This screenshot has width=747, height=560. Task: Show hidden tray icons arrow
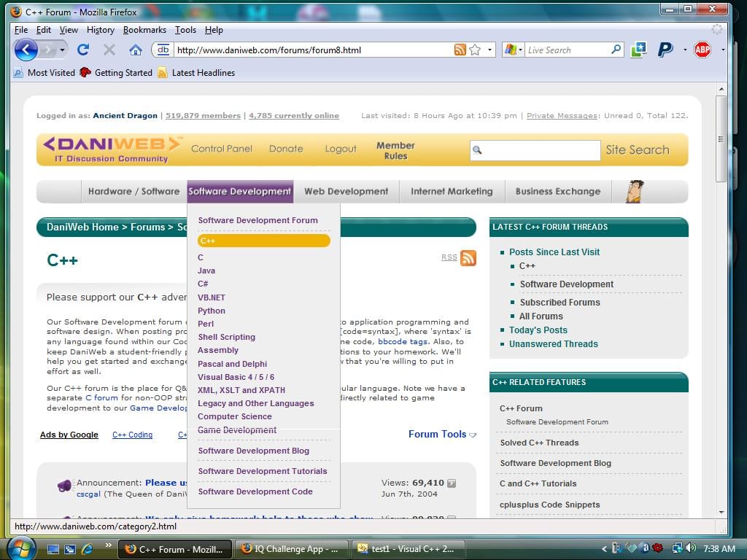tap(604, 548)
